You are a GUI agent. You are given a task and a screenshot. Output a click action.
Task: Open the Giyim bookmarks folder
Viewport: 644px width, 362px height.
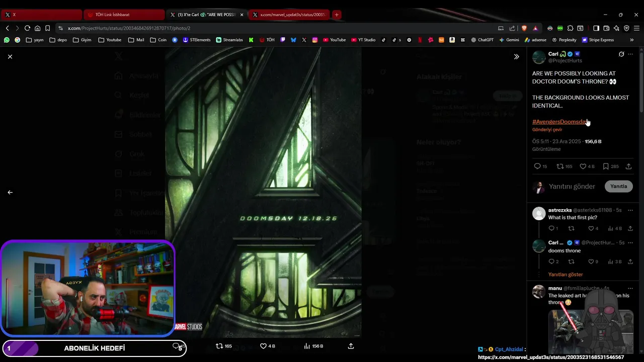[82, 40]
